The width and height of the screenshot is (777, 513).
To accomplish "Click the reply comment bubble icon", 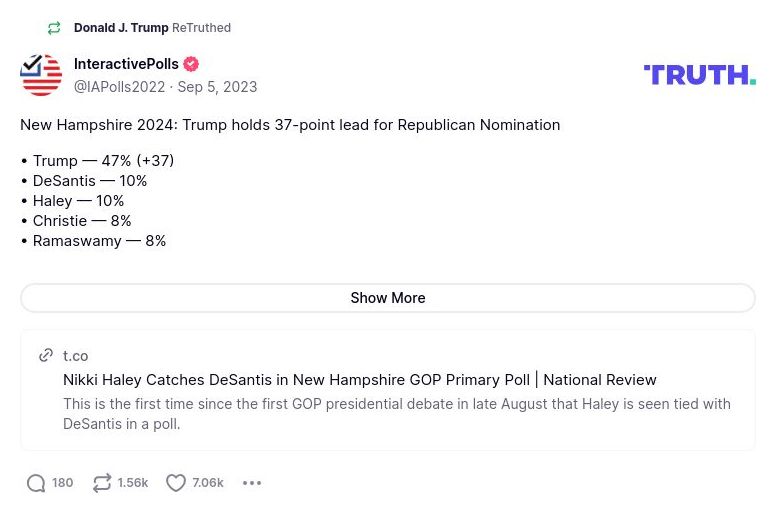I will tap(36, 483).
